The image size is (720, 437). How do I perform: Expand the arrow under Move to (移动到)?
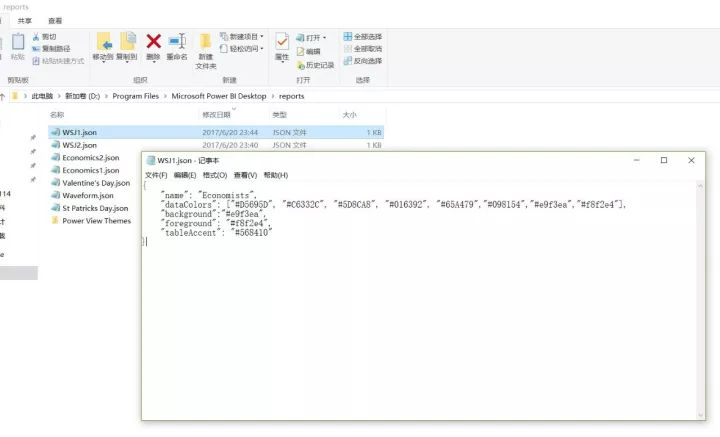tap(103, 62)
